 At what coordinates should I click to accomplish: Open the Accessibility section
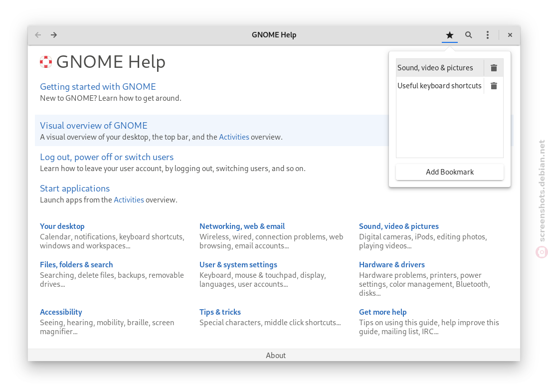click(61, 312)
